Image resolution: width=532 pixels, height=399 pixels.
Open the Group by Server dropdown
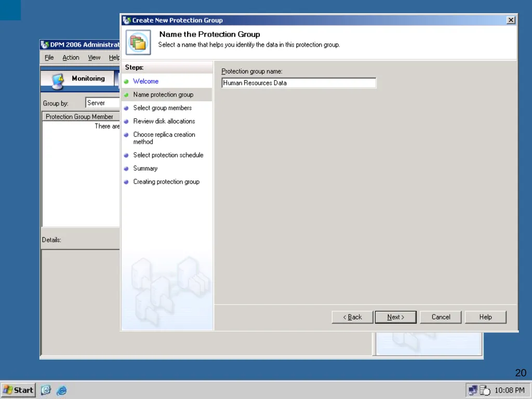[103, 103]
